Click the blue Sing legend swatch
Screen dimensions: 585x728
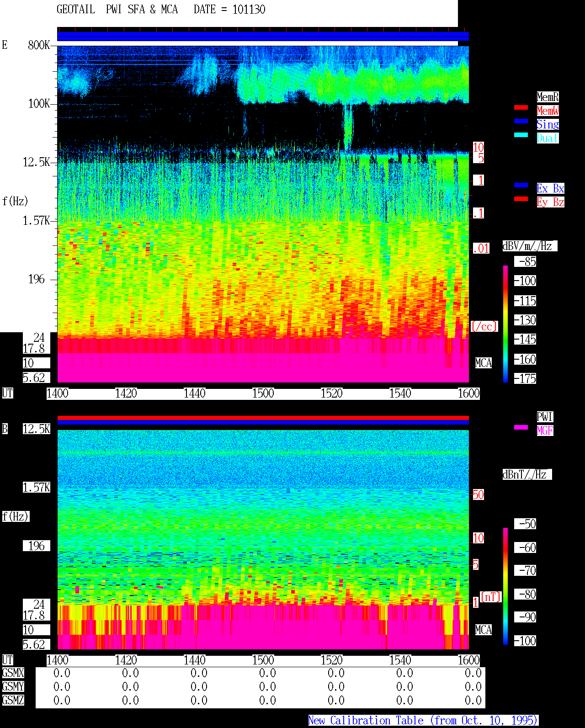pos(521,121)
